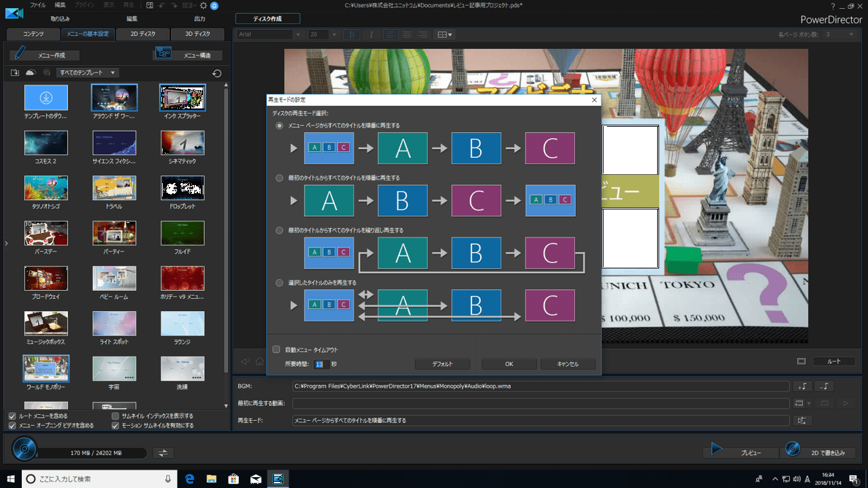Edit the timeout seconds field showing 13

pyautogui.click(x=322, y=364)
